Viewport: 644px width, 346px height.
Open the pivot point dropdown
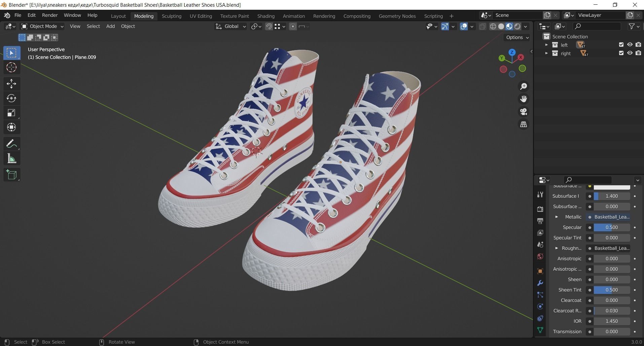coord(256,27)
